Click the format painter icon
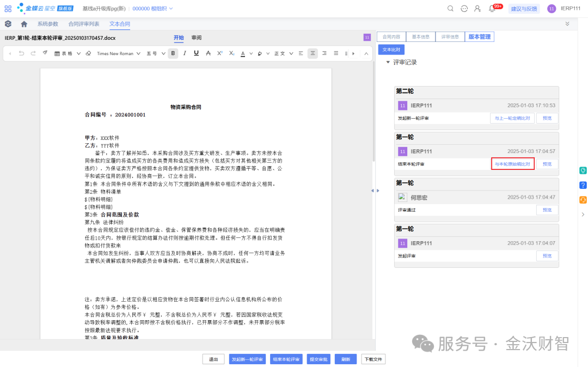 point(45,53)
